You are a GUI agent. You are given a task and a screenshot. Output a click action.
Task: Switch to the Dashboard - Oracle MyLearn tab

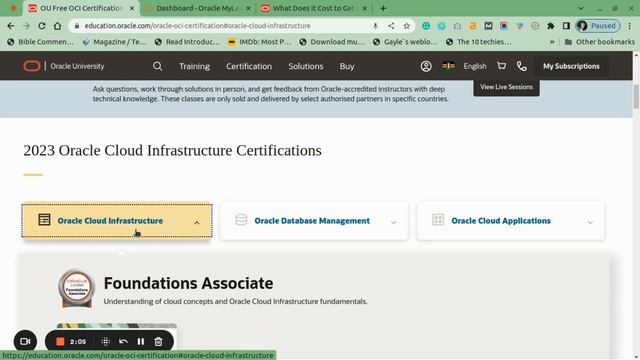pyautogui.click(x=198, y=8)
